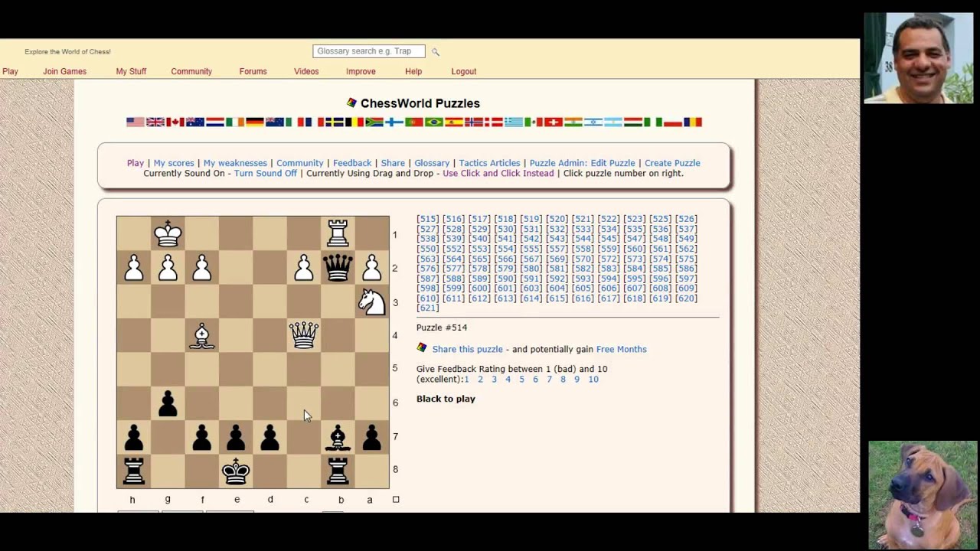Image resolution: width=980 pixels, height=551 pixels.
Task: Open Join Games menu
Action: (64, 71)
